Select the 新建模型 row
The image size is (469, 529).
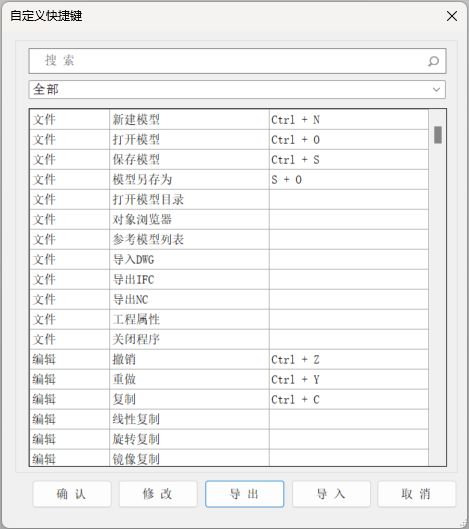point(229,119)
